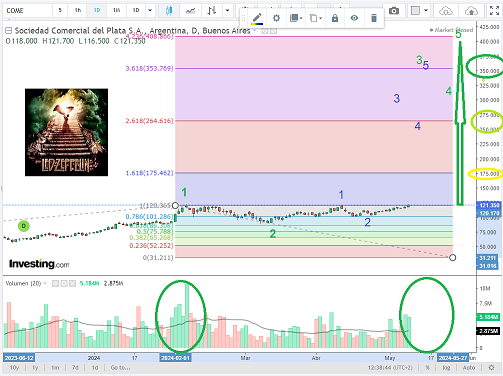Grab the floating toolbar drag handle
Image resolution: width=503 pixels, height=376 pixels.
(243, 18)
